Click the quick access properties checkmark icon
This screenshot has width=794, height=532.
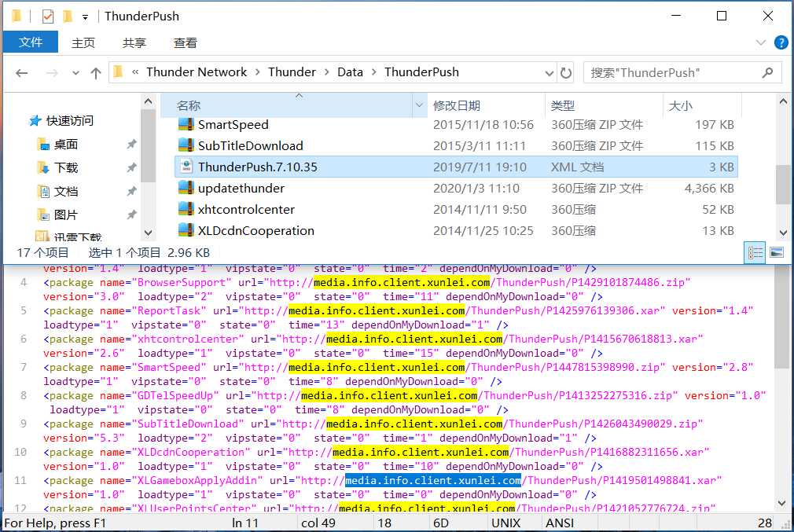(48, 17)
